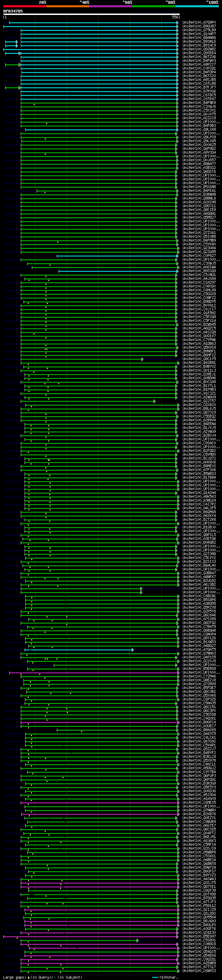Select the UniRef100_A3BSG2 label
Viewport: 222px width, 980px height.
pyautogui.click(x=199, y=168)
